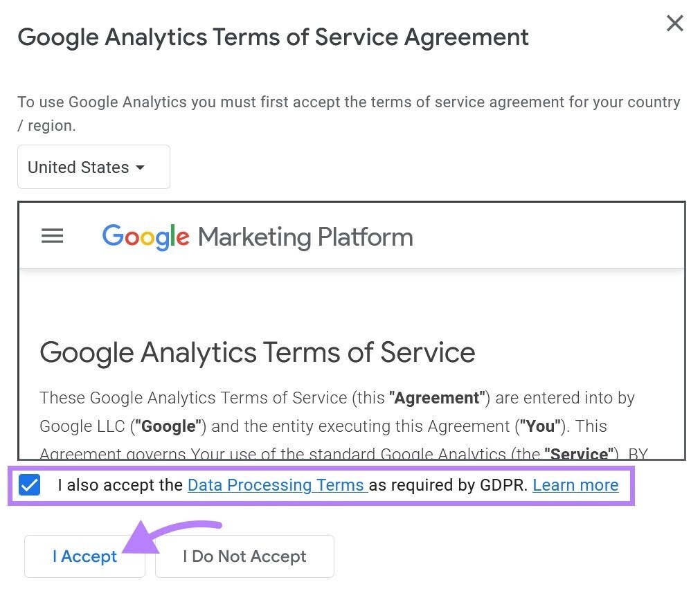Open the United States country dropdown

pyautogui.click(x=93, y=167)
